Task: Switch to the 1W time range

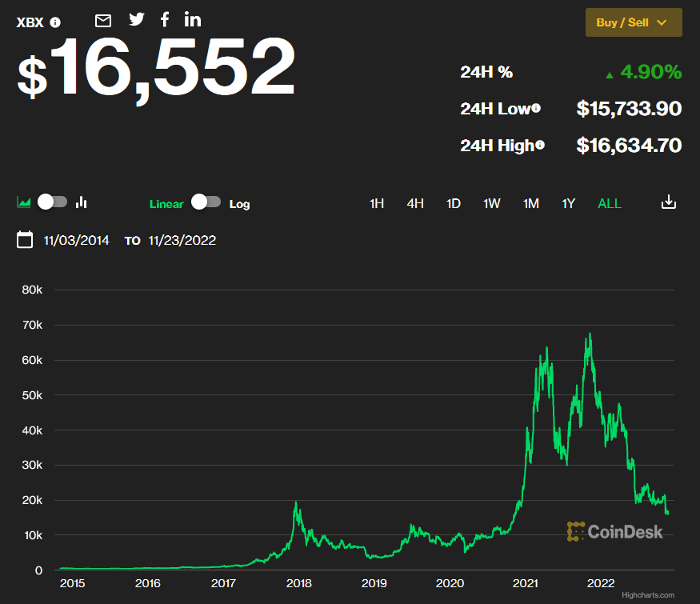Action: coord(491,203)
